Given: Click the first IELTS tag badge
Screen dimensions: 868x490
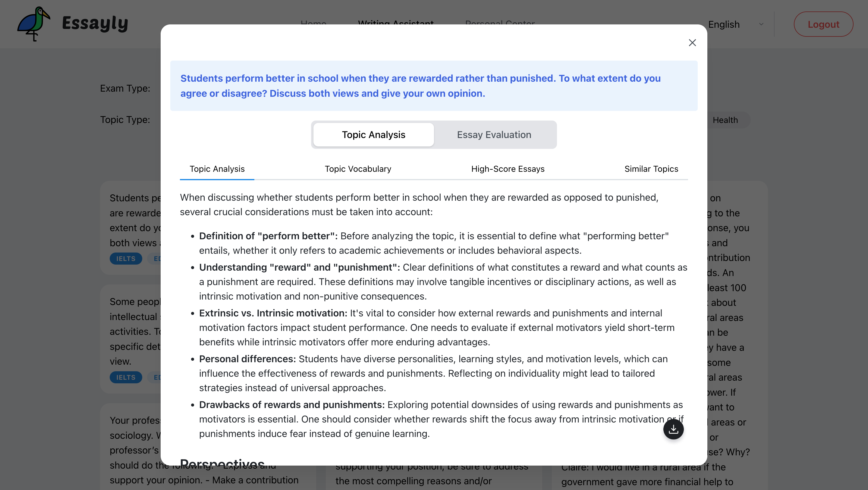Looking at the screenshot, I should (126, 259).
